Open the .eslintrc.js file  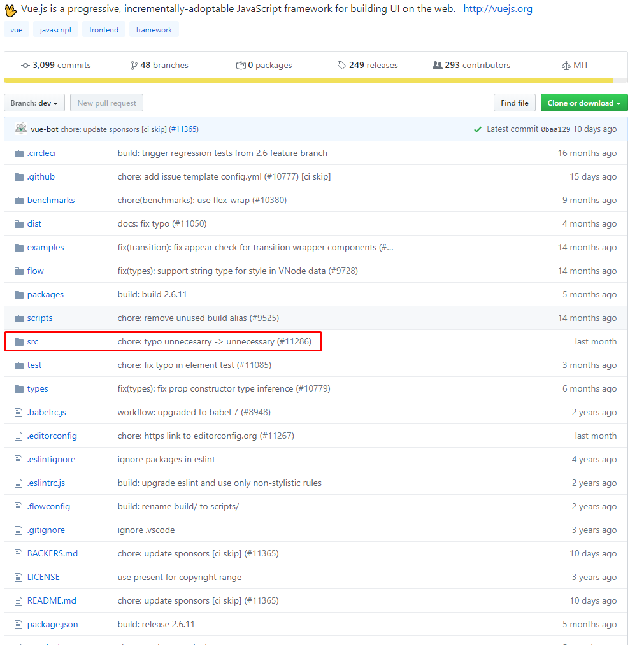(x=46, y=483)
